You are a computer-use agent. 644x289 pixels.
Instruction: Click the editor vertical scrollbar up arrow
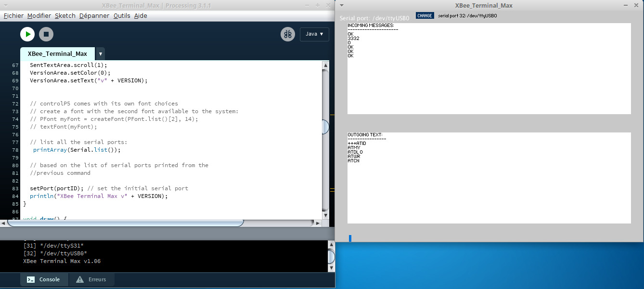[x=325, y=65]
